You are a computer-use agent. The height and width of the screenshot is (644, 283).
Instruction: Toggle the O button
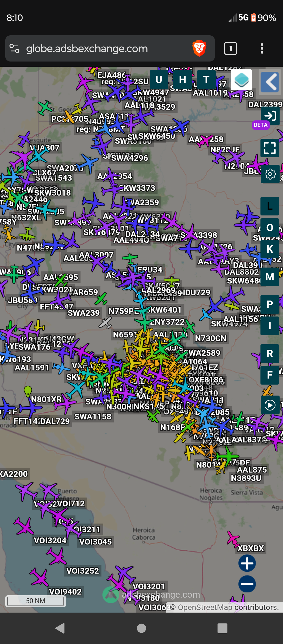coord(270,228)
